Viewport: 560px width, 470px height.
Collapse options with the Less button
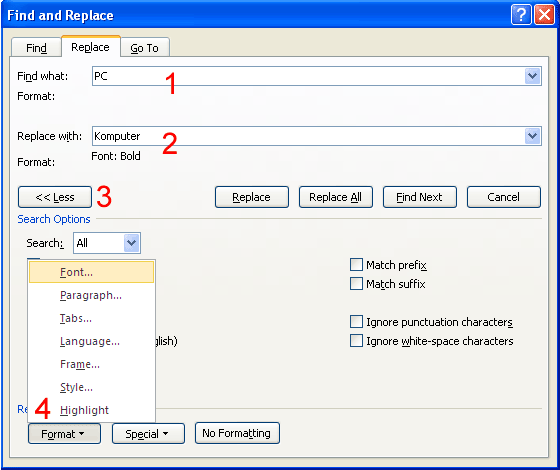[55, 197]
